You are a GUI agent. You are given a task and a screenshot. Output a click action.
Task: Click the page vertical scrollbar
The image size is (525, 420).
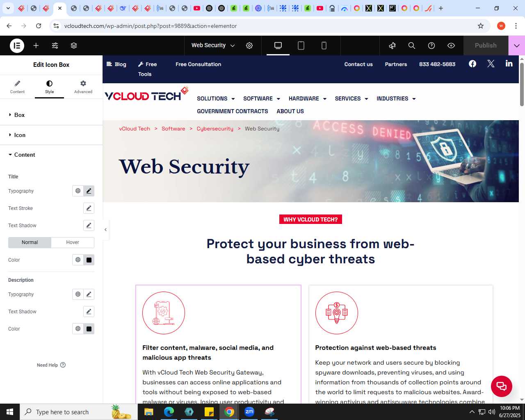click(522, 84)
